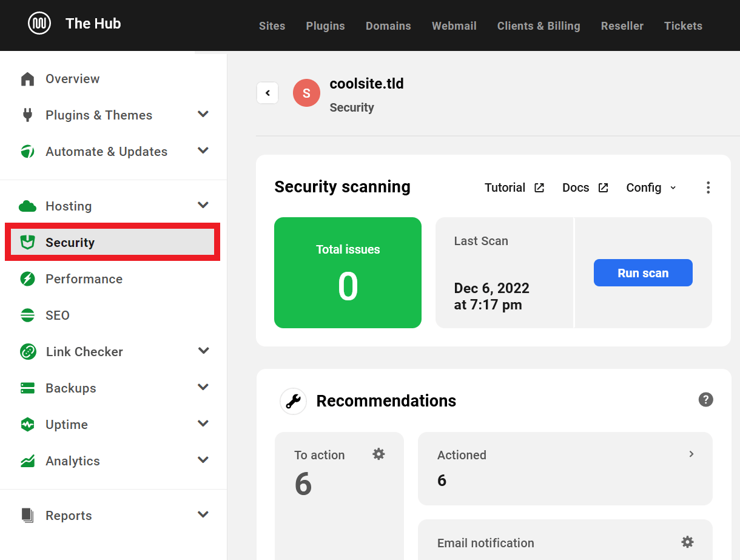The image size is (740, 560).
Task: Click the SEO sidebar icon
Action: pos(27,315)
